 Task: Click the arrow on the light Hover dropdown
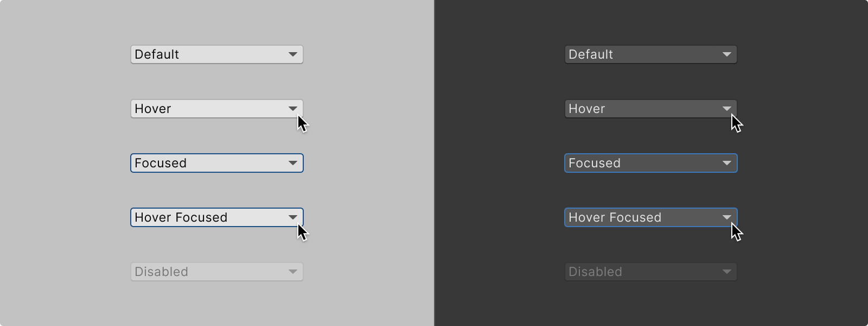(x=292, y=109)
